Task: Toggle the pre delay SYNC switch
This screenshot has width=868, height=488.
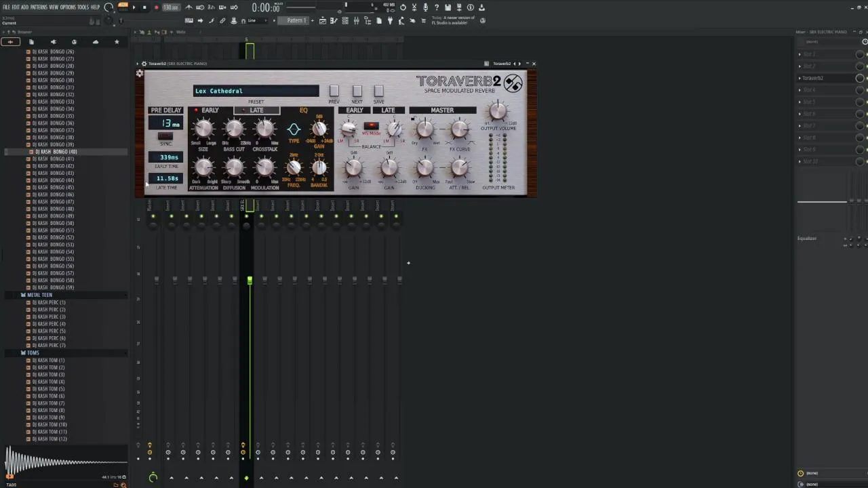Action: [x=165, y=136]
